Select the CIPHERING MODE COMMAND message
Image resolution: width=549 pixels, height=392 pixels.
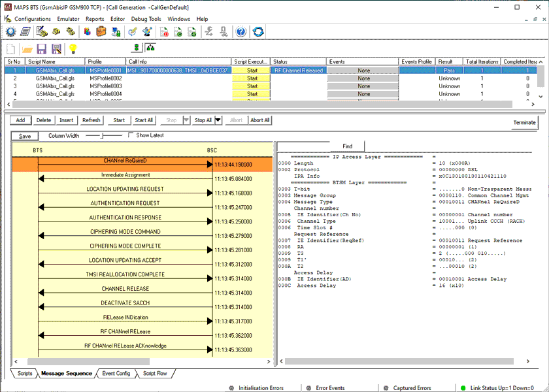(x=125, y=232)
